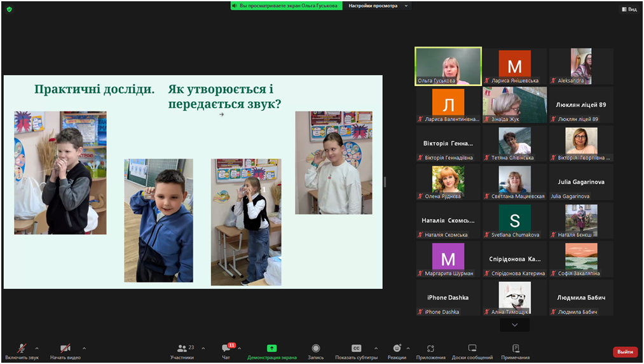This screenshot has height=364, width=644.
Task: Expand audio options arrow beside Включить звук
Action: [37, 348]
